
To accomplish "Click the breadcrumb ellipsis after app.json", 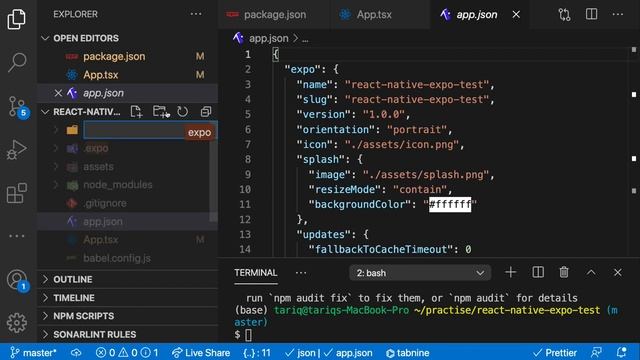I will (305, 40).
